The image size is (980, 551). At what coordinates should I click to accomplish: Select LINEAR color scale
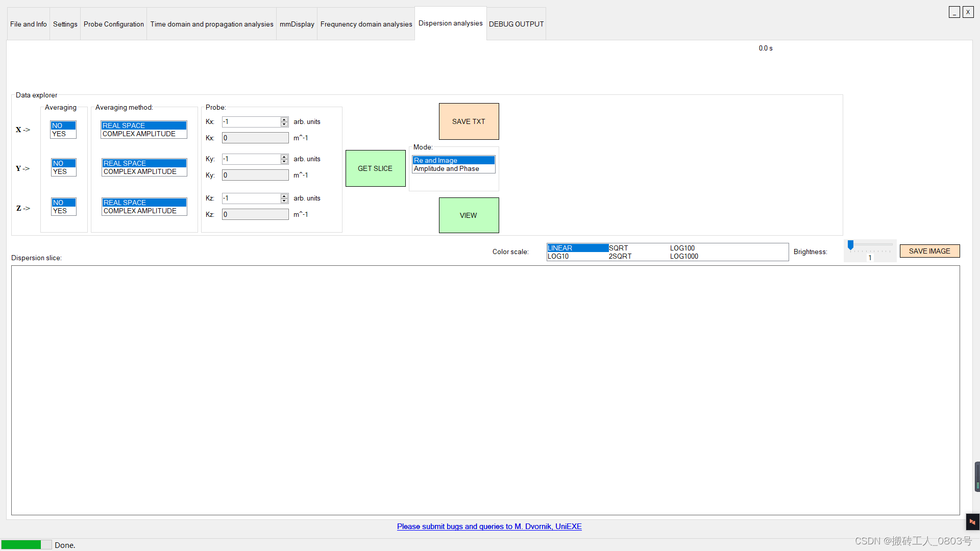click(578, 248)
